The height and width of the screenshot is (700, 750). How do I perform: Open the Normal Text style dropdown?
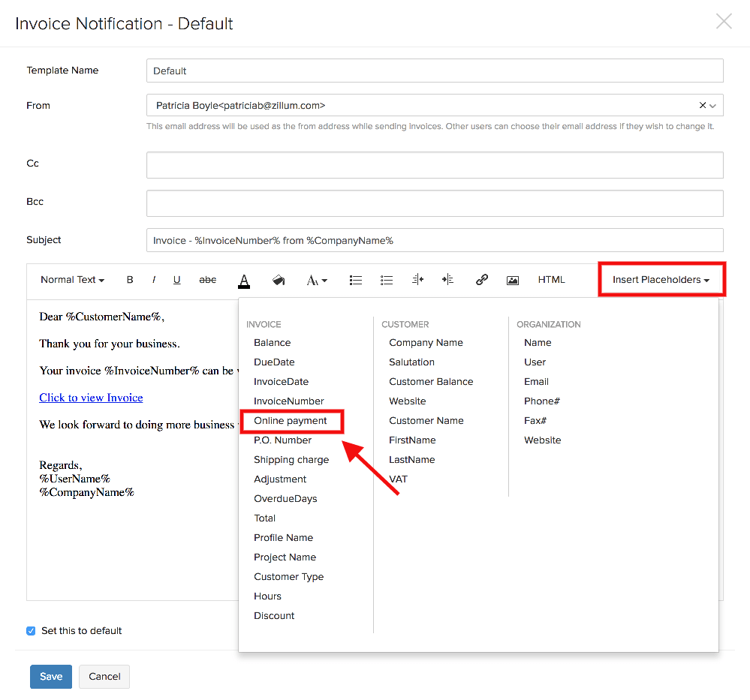pyautogui.click(x=72, y=280)
